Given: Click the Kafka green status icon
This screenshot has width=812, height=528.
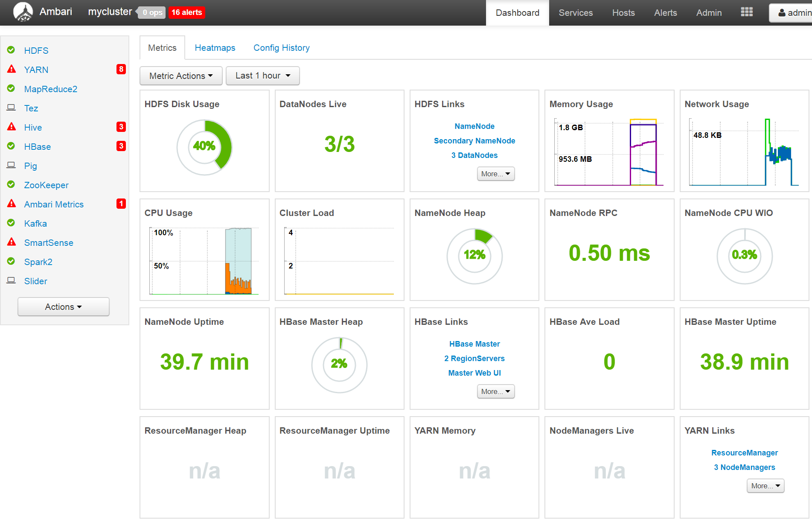Looking at the screenshot, I should (11, 223).
